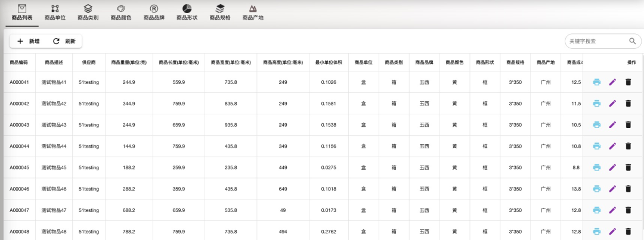Edit row A000045 with pencil icon
644x240 pixels.
(x=612, y=167)
